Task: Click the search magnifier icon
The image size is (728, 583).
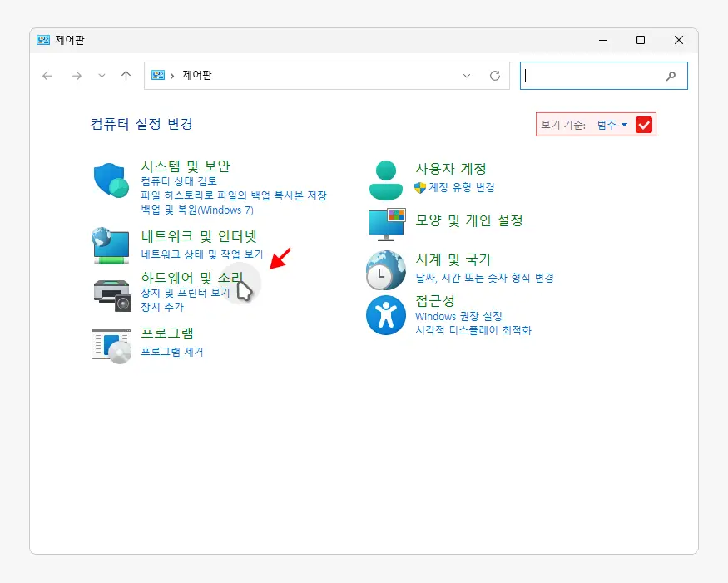Action: click(671, 76)
